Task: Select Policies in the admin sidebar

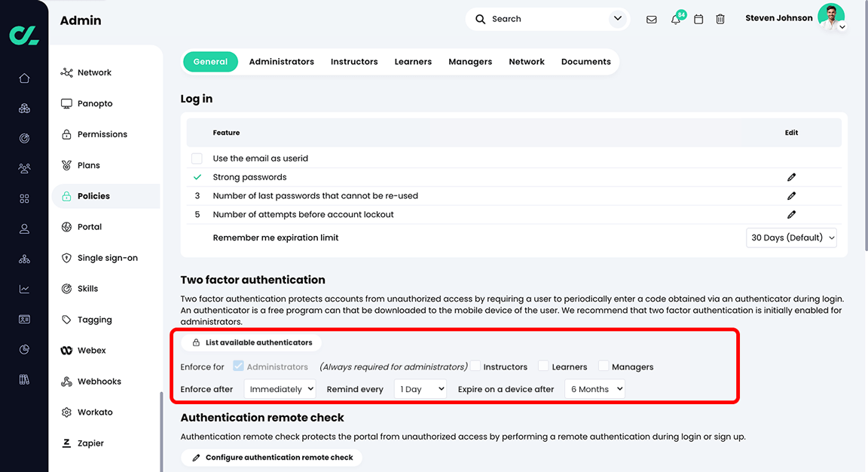Action: [105, 196]
